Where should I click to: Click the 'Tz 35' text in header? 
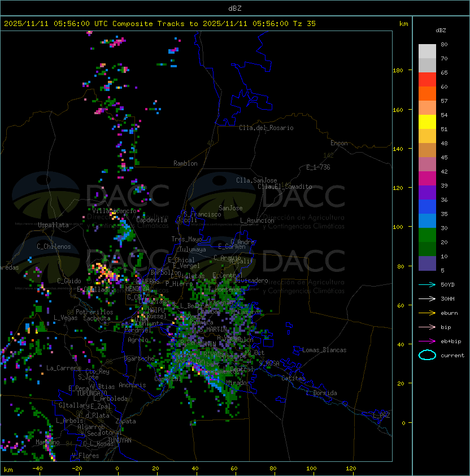click(304, 24)
